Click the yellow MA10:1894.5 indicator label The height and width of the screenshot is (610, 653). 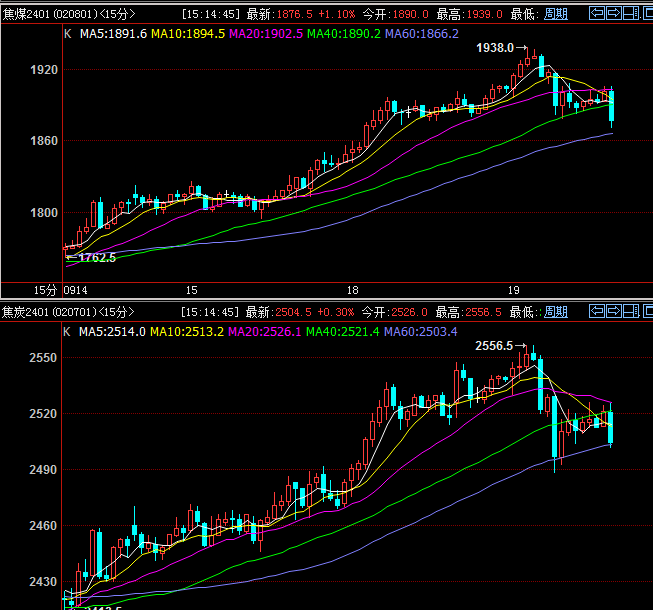point(189,33)
